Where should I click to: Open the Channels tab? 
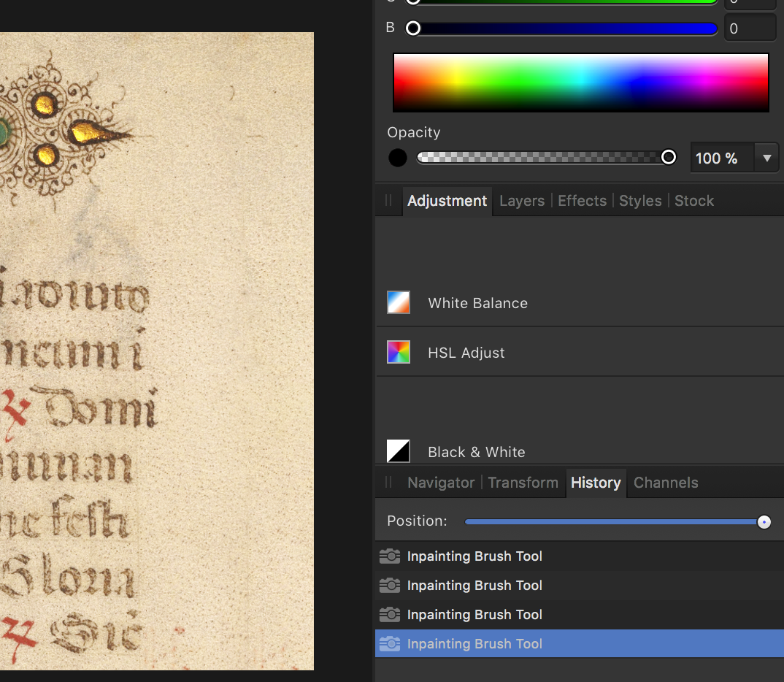tap(666, 483)
